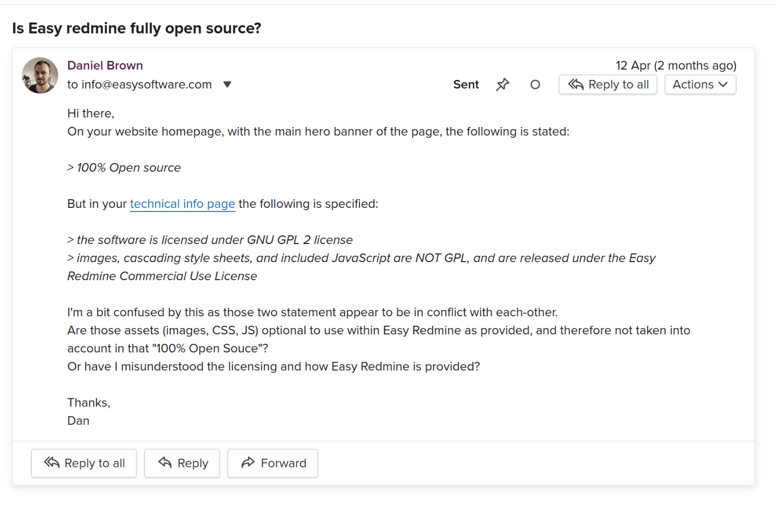The height and width of the screenshot is (532, 776).
Task: Forward this email
Action: pos(272,463)
